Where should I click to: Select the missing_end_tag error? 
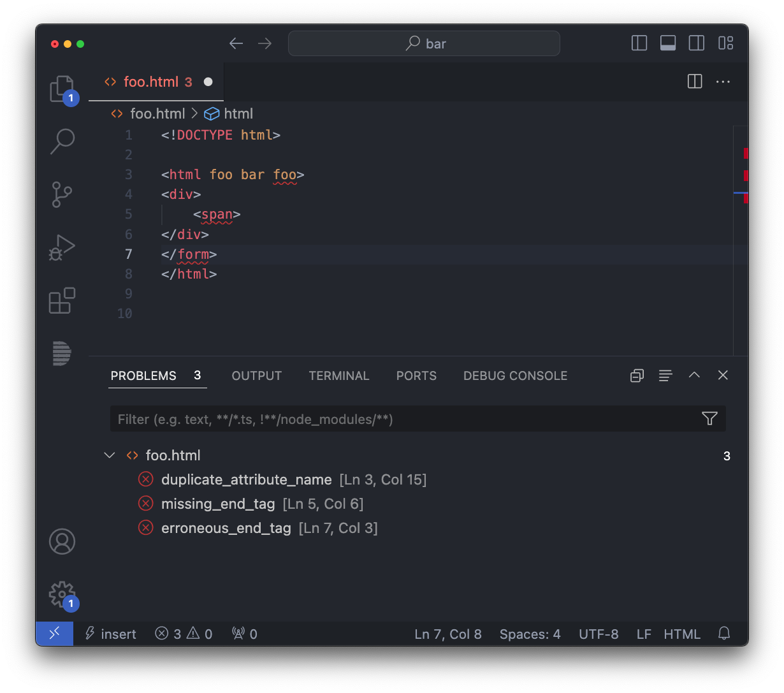[x=417, y=504]
